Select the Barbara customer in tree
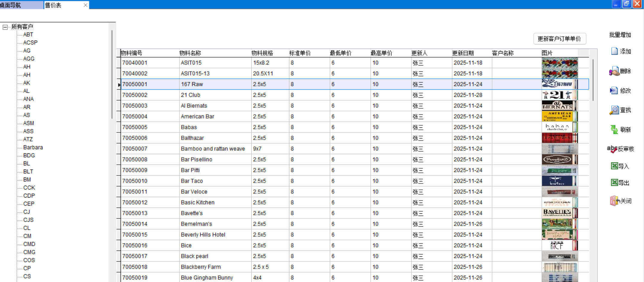Image resolution: width=644 pixels, height=282 pixels. [33, 147]
